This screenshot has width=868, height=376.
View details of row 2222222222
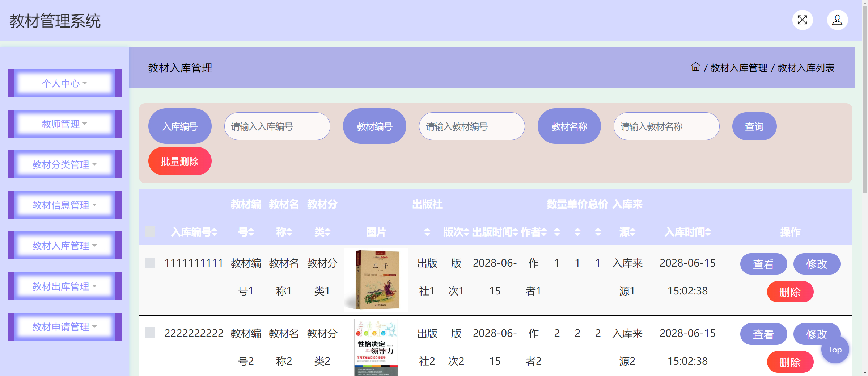click(763, 334)
